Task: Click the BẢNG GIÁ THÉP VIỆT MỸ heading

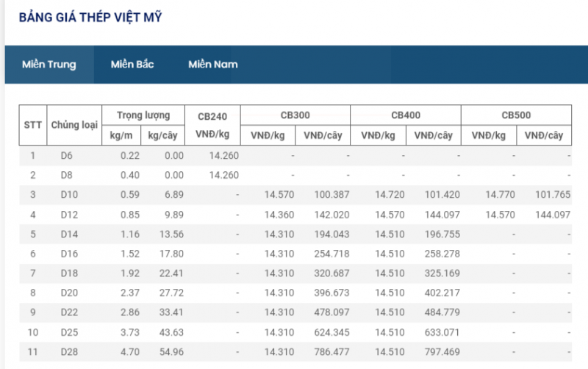Action: tap(90, 17)
